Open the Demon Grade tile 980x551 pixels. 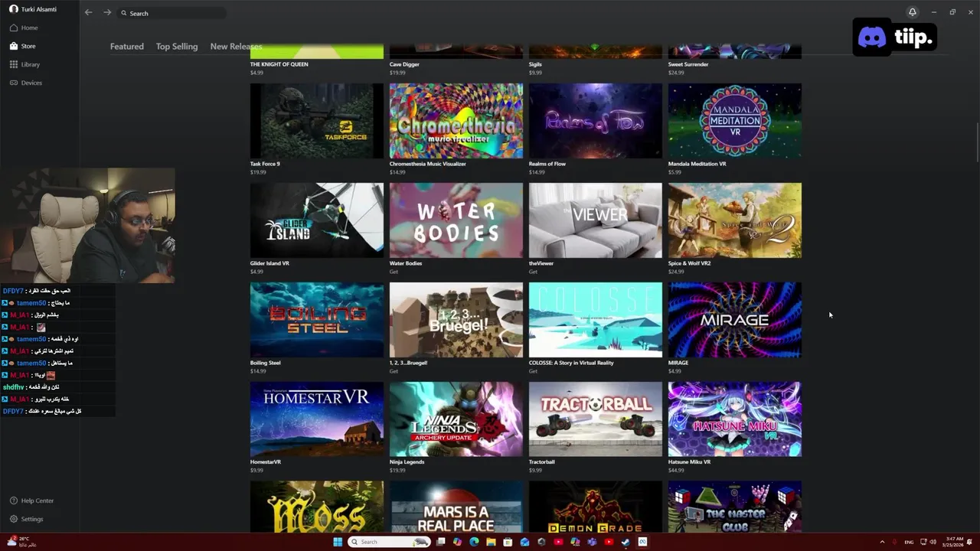click(x=596, y=507)
